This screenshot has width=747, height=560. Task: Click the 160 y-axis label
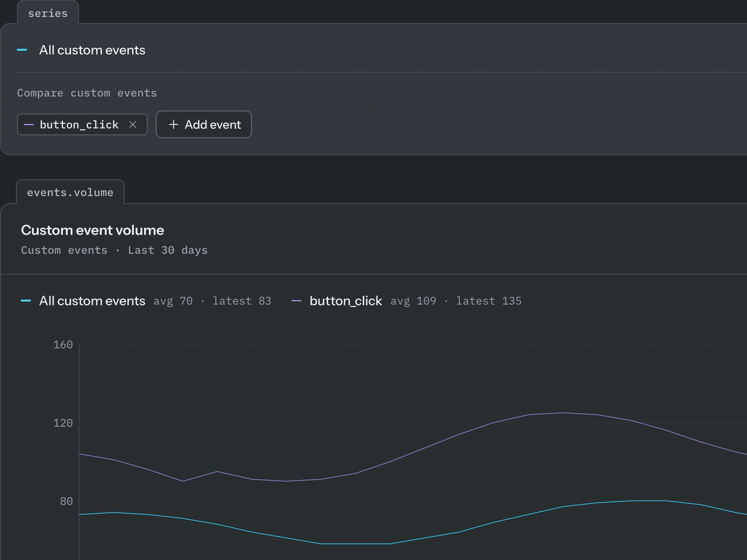tap(63, 345)
